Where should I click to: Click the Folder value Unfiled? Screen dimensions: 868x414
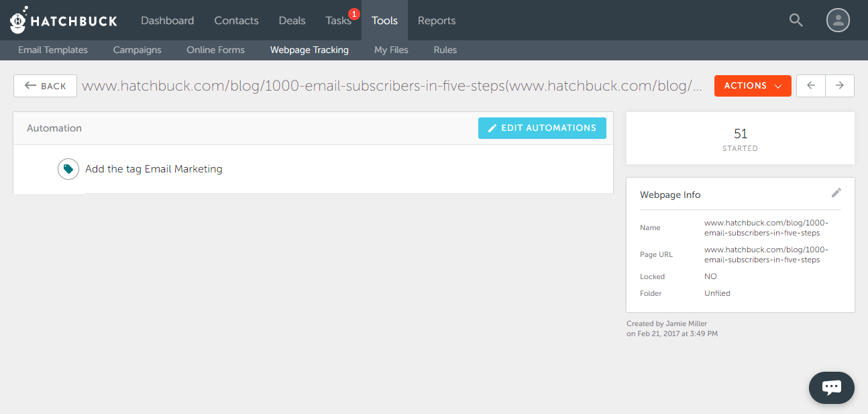pyautogui.click(x=717, y=293)
